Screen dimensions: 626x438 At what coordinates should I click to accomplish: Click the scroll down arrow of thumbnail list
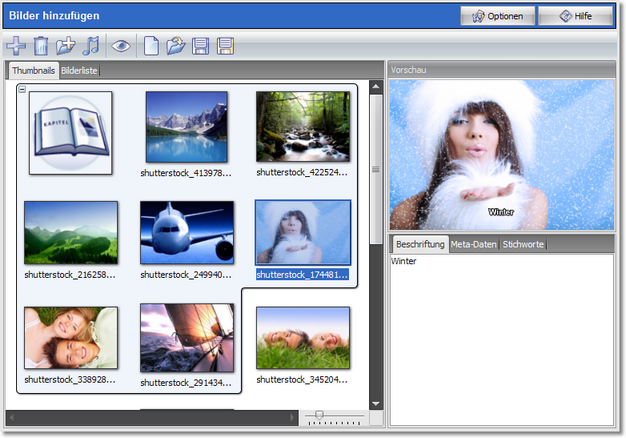coord(377,402)
